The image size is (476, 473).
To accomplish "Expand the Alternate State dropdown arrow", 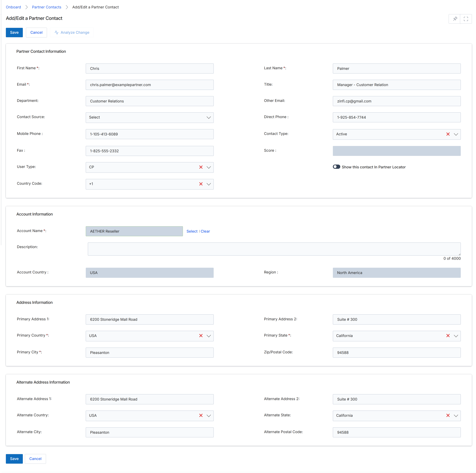I will pyautogui.click(x=456, y=416).
